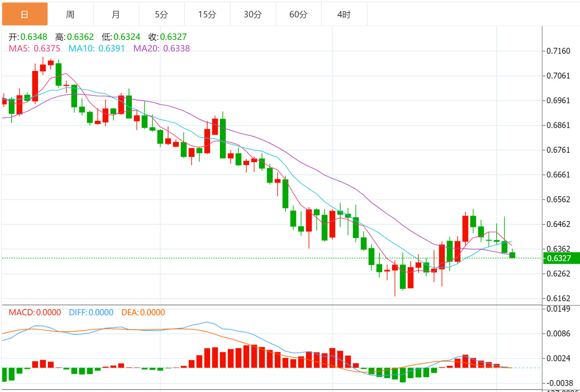The image size is (580, 392).
Task: Open the 4时 timeframe tab
Action: pos(344,14)
